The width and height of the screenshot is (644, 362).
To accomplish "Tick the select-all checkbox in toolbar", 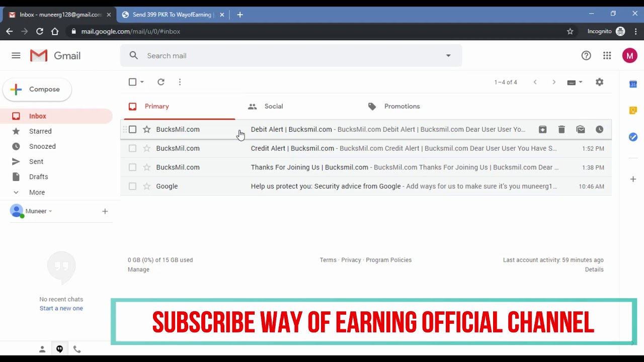I will point(132,82).
